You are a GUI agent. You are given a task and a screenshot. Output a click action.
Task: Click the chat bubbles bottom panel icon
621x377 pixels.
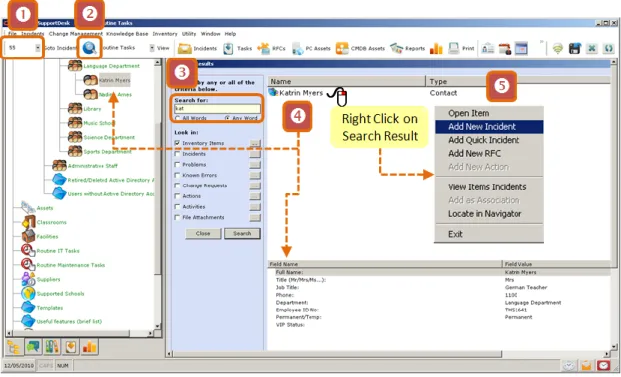coord(33,347)
